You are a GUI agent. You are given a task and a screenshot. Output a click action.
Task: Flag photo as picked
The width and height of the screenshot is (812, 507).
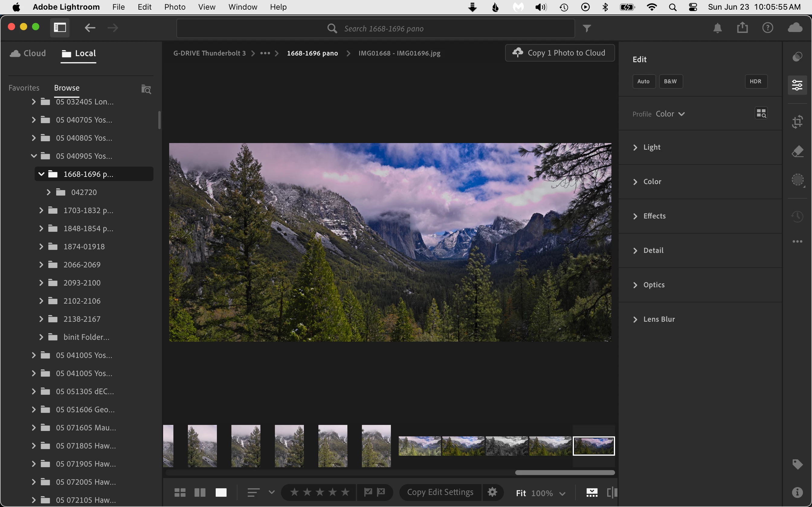click(x=368, y=492)
